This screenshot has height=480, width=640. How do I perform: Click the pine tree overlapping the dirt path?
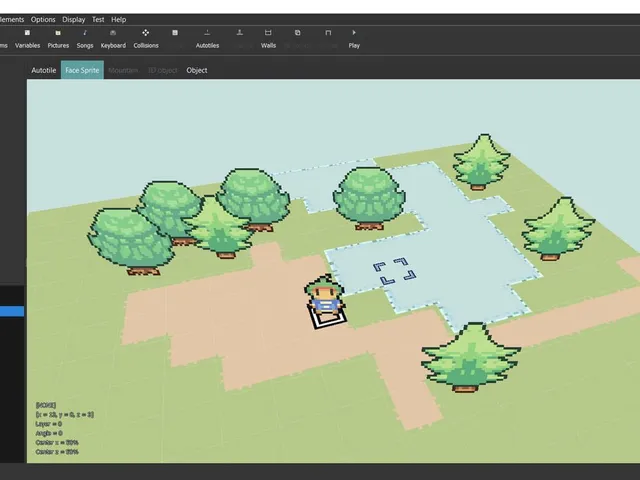pos(471,358)
